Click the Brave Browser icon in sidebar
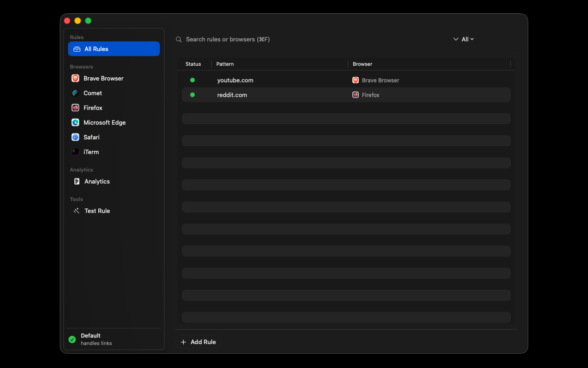This screenshot has height=368, width=588. [x=75, y=78]
